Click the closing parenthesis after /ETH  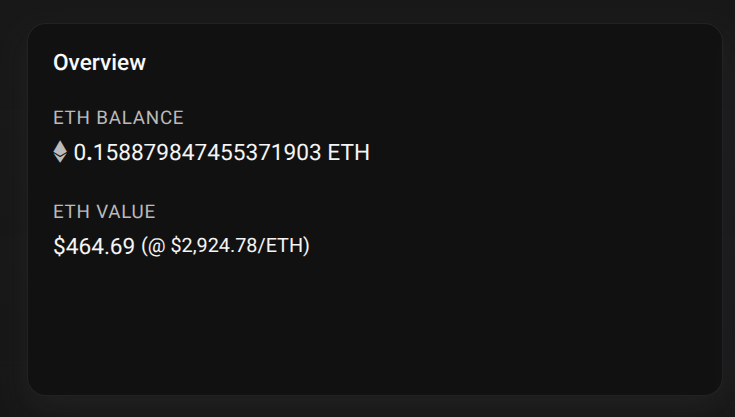pos(307,246)
